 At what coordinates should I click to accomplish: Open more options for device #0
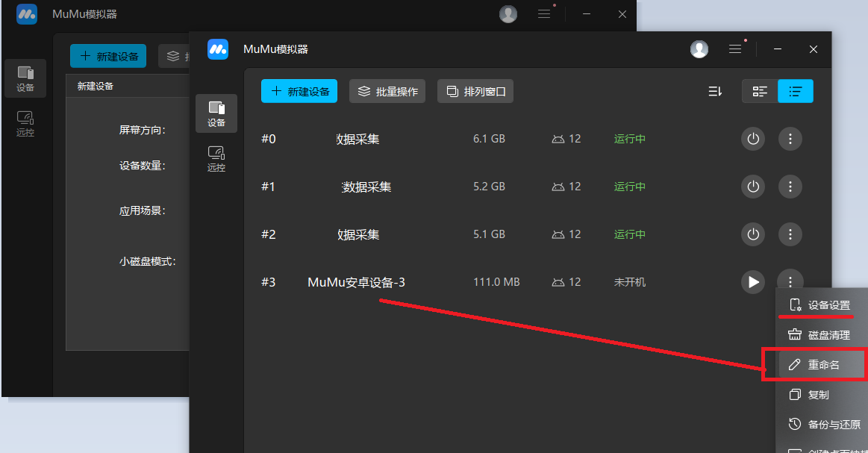click(790, 139)
